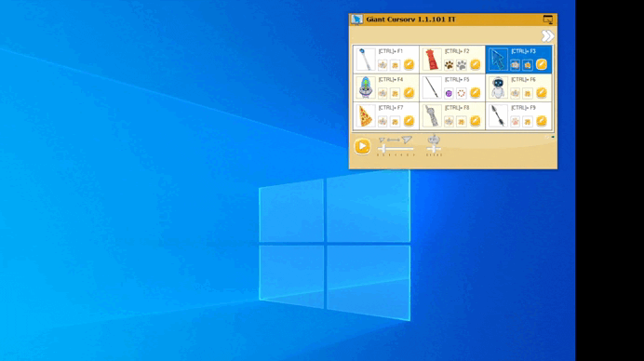Expand the panel with double chevron arrow
The height and width of the screenshot is (361, 644).
547,36
